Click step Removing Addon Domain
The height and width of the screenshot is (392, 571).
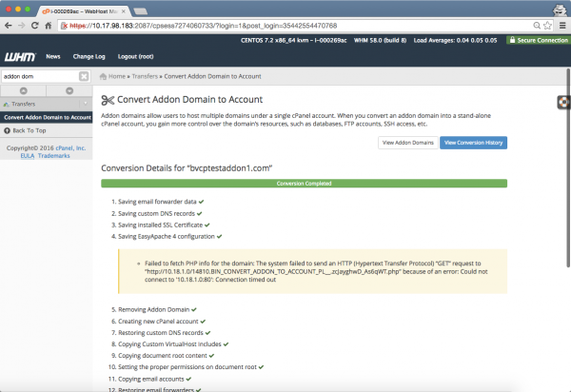(153, 310)
